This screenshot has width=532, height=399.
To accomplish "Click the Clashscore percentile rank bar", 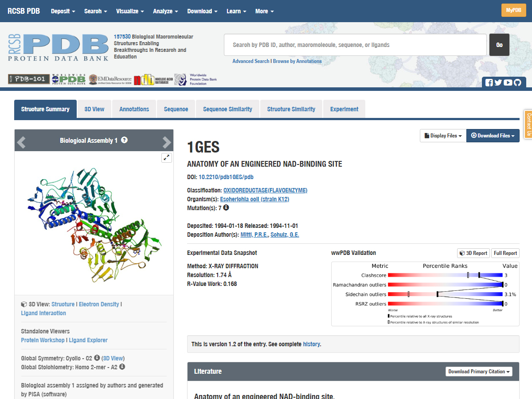I will tap(445, 275).
